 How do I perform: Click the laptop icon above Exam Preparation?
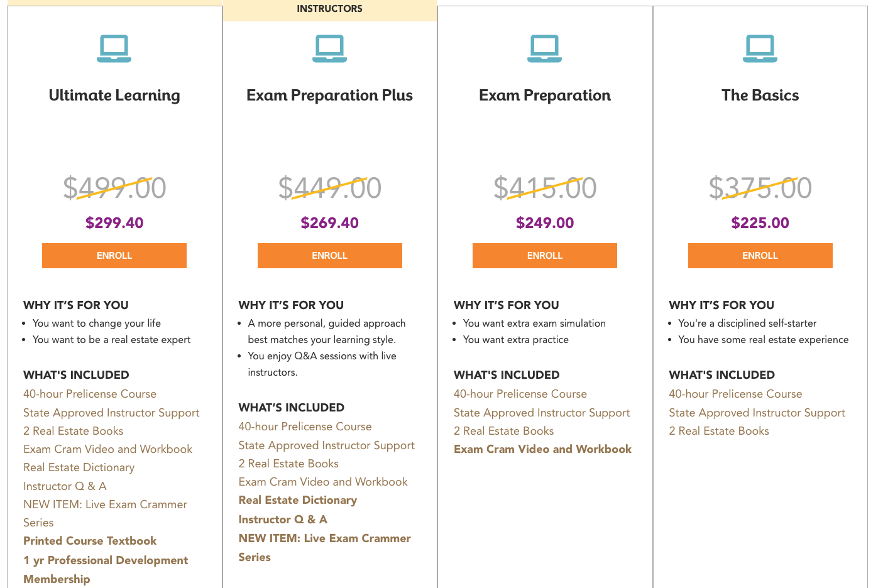coord(545,49)
